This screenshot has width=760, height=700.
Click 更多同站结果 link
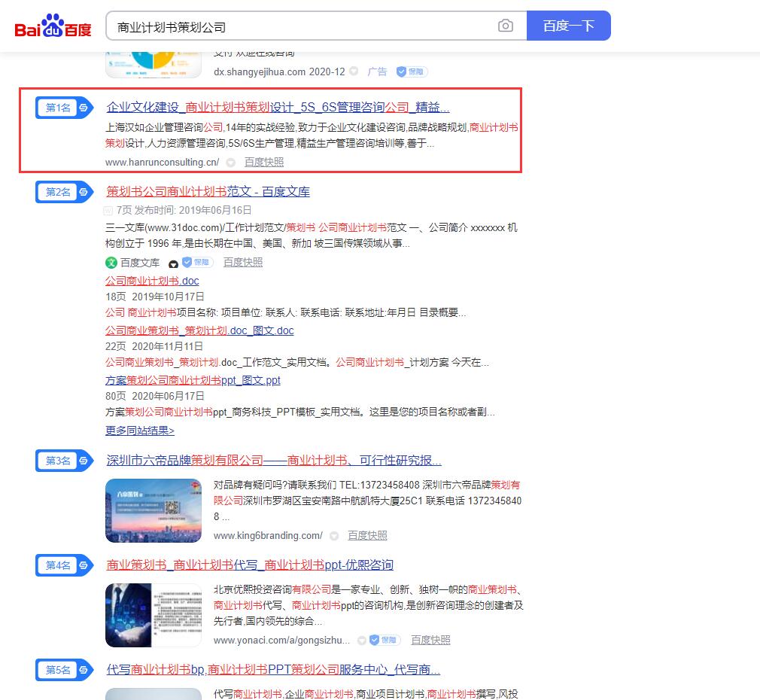click(139, 431)
